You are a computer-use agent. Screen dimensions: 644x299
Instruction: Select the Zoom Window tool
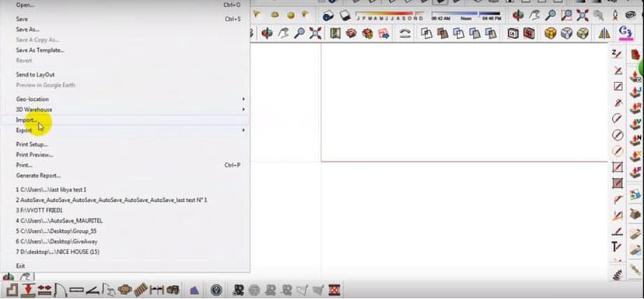tap(566, 16)
